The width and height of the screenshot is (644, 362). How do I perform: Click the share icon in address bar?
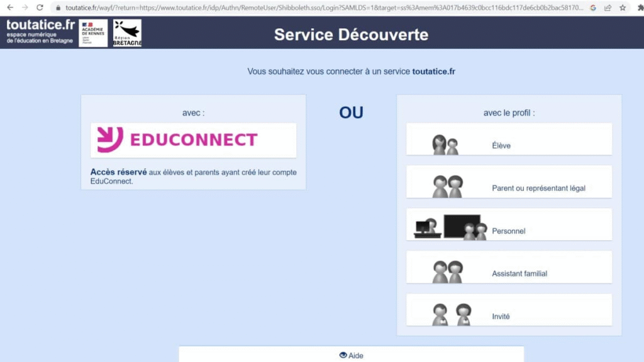(x=608, y=8)
